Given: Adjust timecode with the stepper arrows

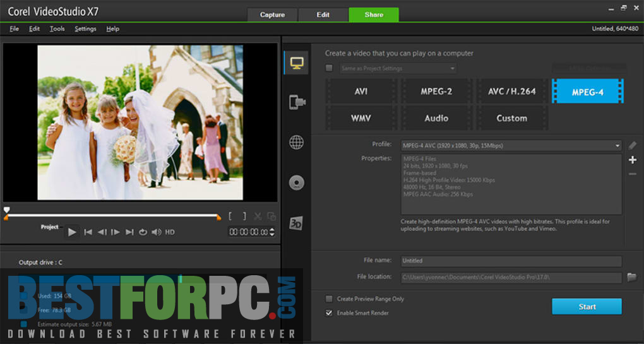Looking at the screenshot, I should (272, 232).
